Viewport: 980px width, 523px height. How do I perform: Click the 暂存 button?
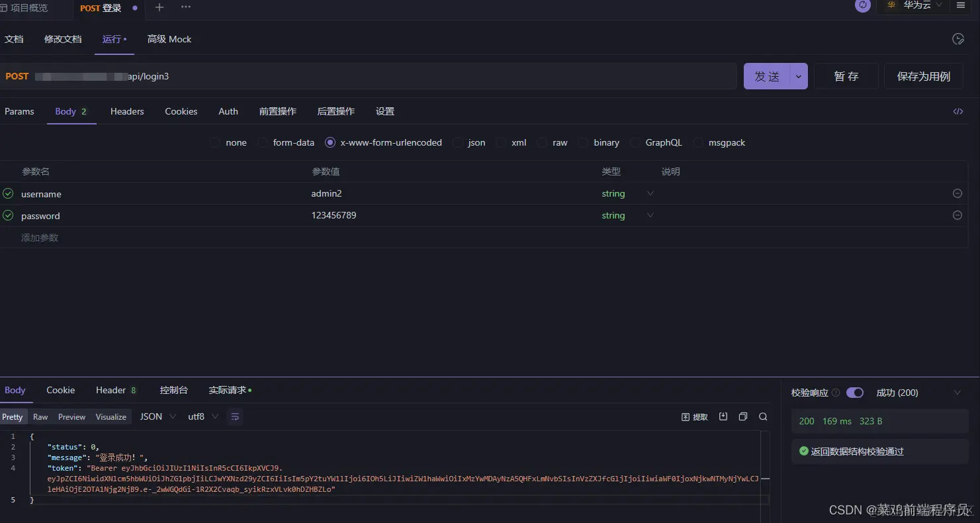click(846, 76)
